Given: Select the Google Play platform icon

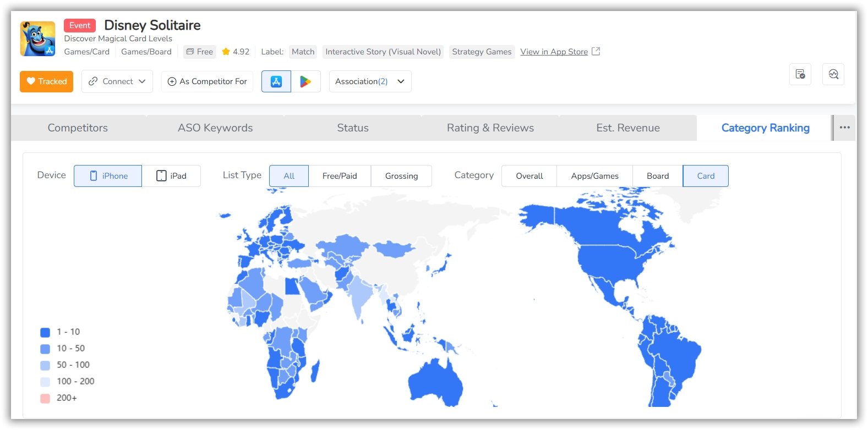Looking at the screenshot, I should 305,81.
